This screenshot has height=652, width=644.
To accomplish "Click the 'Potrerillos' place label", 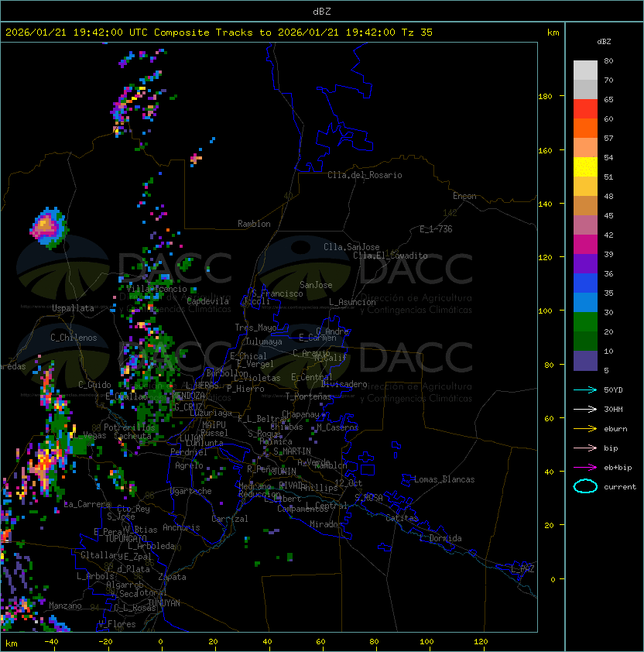I will tap(129, 427).
